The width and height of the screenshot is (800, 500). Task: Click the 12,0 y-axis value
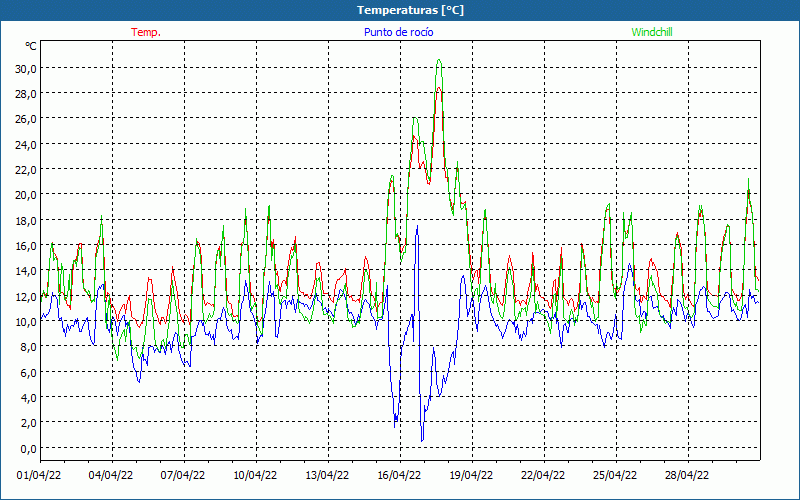click(26, 296)
